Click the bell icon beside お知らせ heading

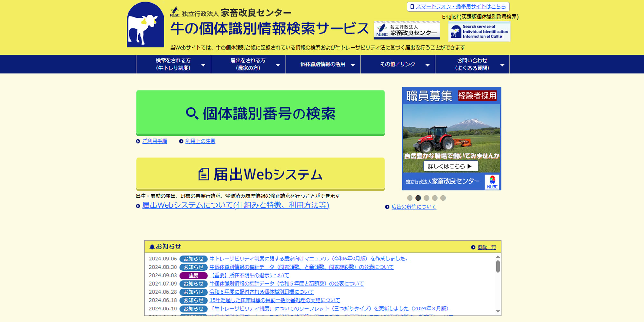pos(152,247)
